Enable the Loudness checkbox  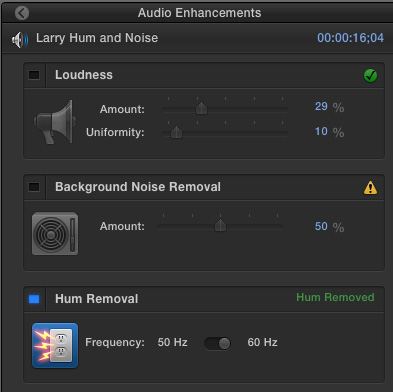(34, 75)
